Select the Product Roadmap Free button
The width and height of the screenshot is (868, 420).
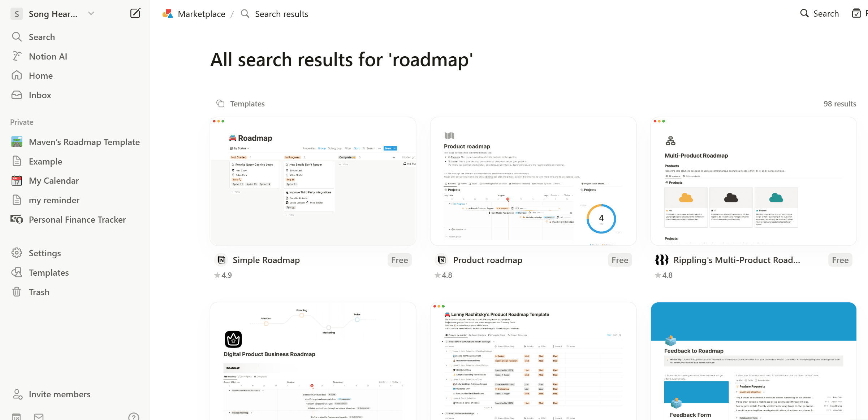pyautogui.click(x=619, y=260)
